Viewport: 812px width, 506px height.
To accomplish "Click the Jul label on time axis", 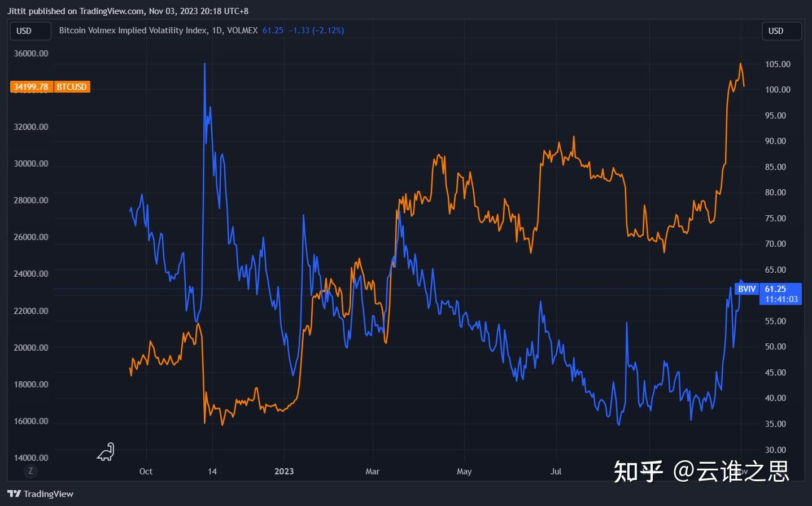I will [x=556, y=471].
